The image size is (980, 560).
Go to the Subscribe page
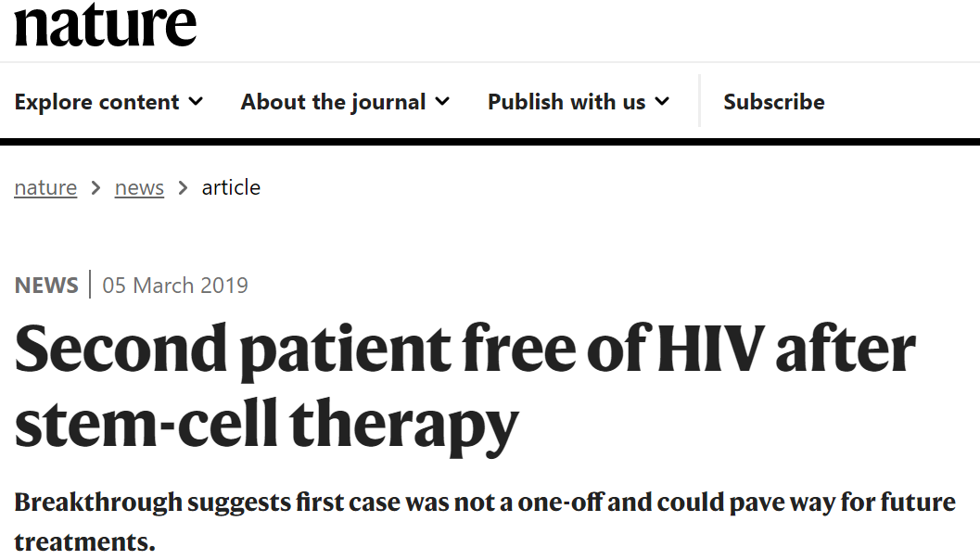coord(773,102)
